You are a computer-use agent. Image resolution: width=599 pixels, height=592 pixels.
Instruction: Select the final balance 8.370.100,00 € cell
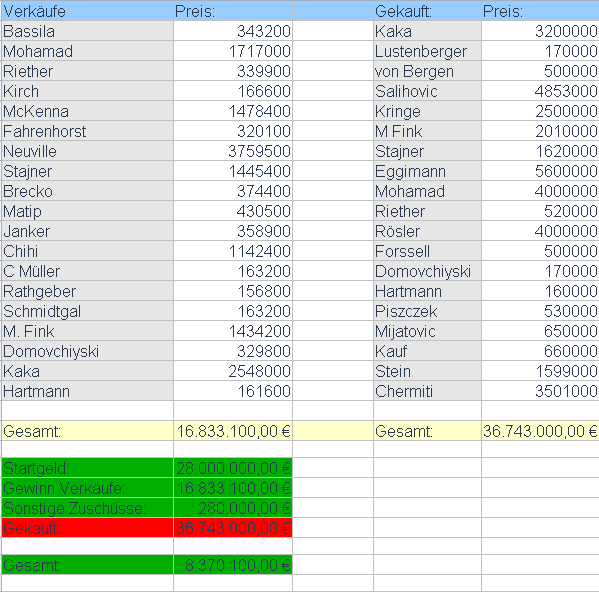click(x=233, y=565)
